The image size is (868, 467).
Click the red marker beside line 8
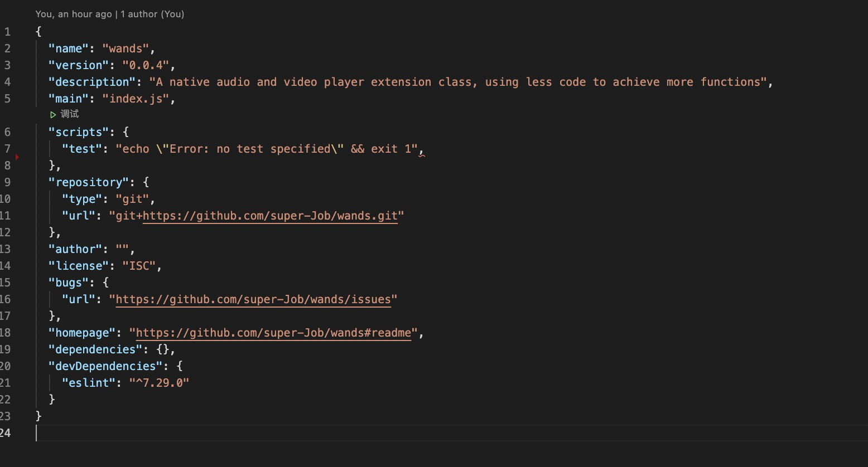[x=17, y=157]
